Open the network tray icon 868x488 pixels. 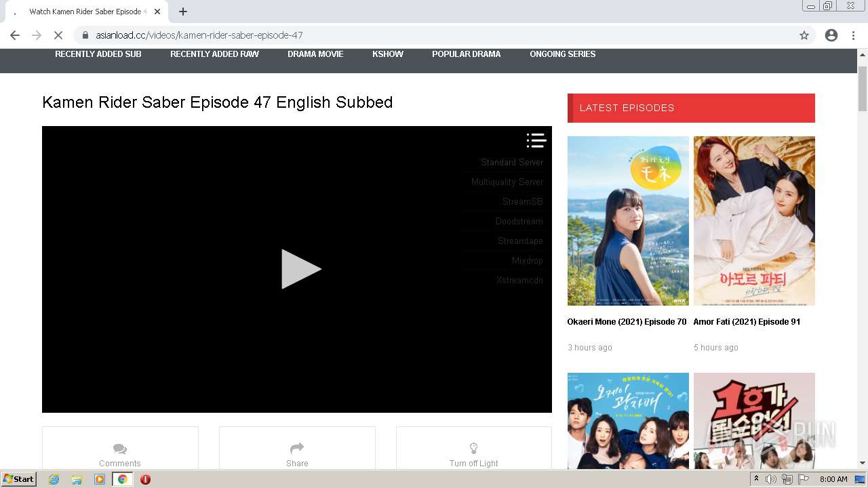pos(787,479)
